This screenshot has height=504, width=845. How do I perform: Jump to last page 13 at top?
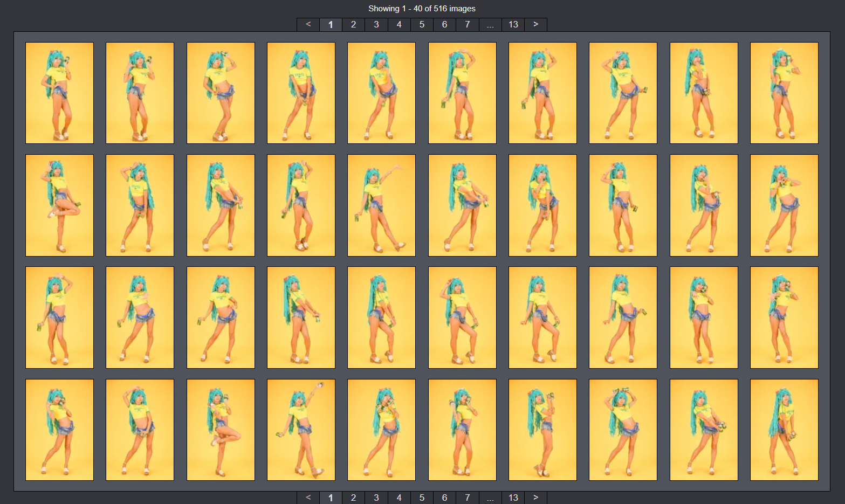(513, 24)
